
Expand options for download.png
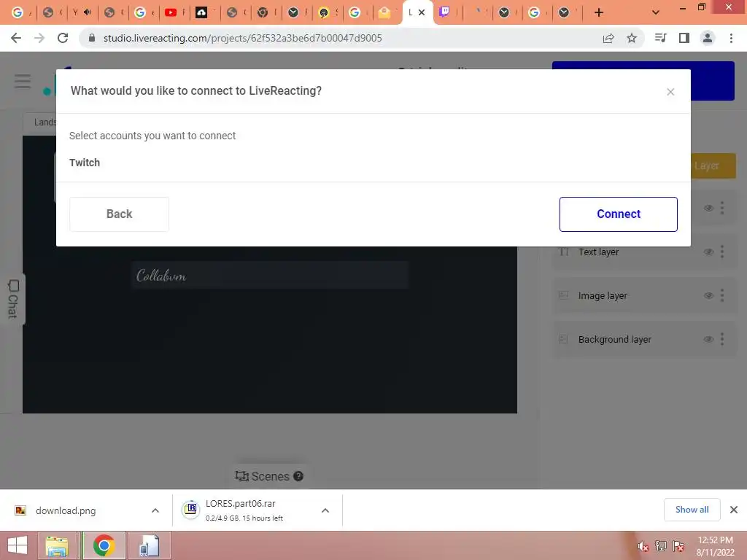coord(155,510)
